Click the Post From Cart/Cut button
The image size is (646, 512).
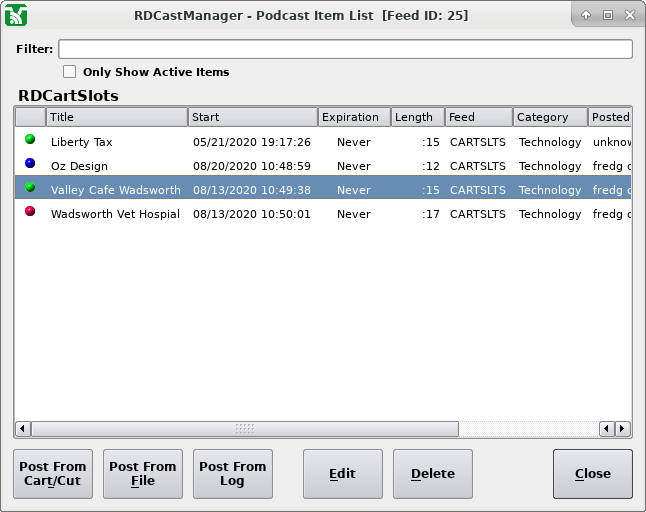click(53, 474)
